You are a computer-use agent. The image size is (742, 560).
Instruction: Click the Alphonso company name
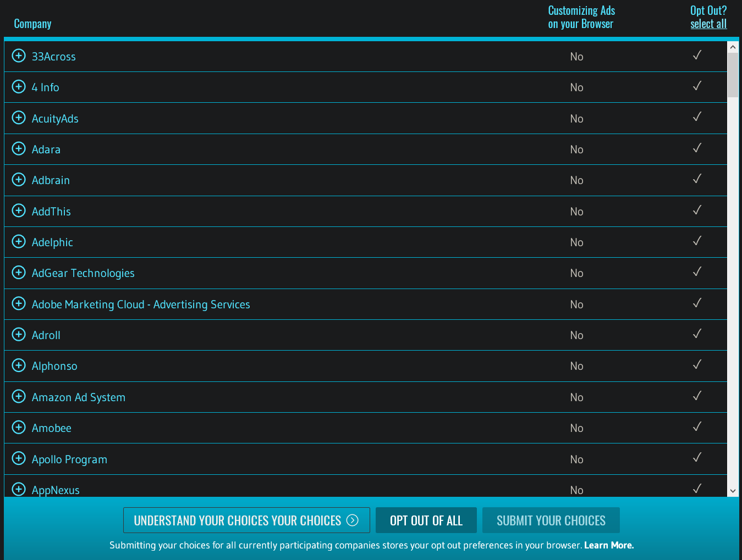click(54, 366)
